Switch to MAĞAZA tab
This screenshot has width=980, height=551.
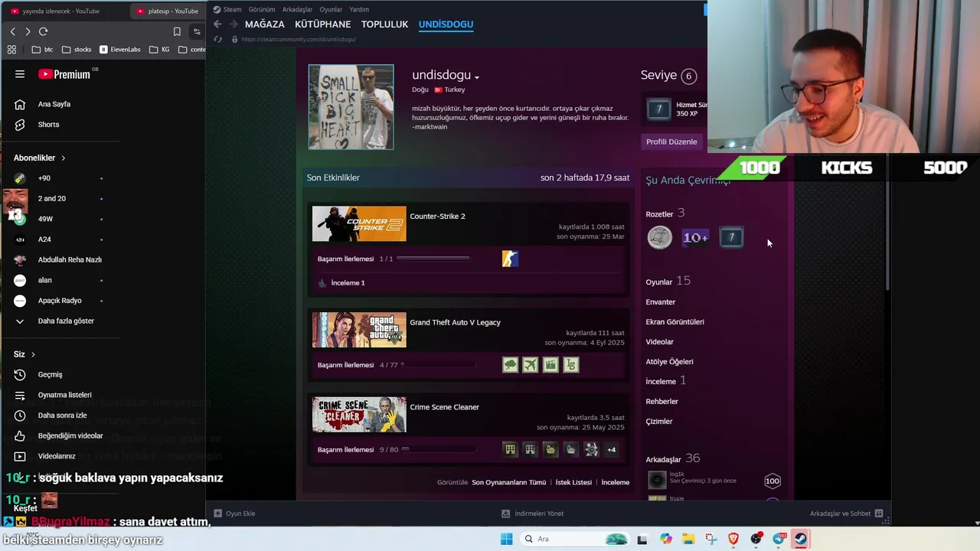point(265,24)
